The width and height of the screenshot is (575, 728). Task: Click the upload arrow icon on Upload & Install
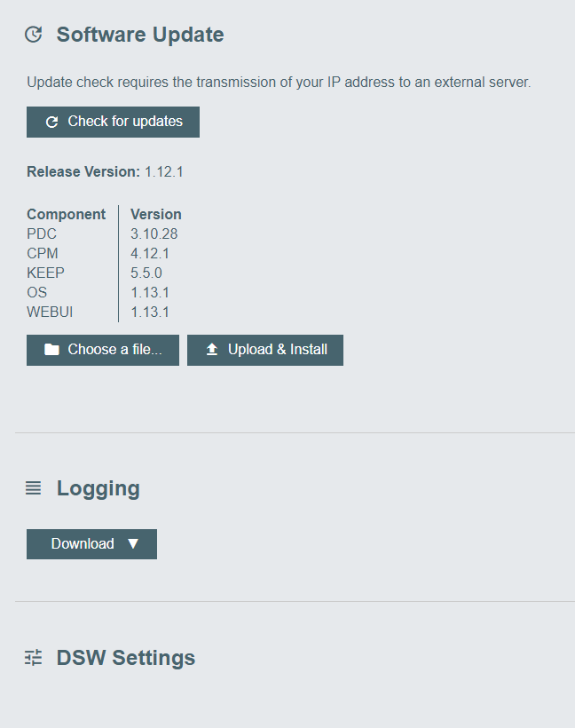click(212, 350)
